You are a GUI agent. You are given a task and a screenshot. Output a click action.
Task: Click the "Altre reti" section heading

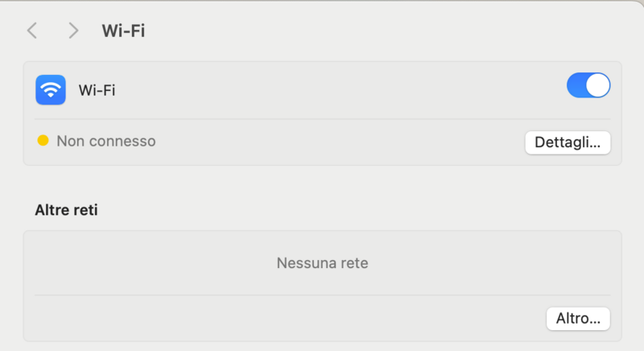coord(72,210)
